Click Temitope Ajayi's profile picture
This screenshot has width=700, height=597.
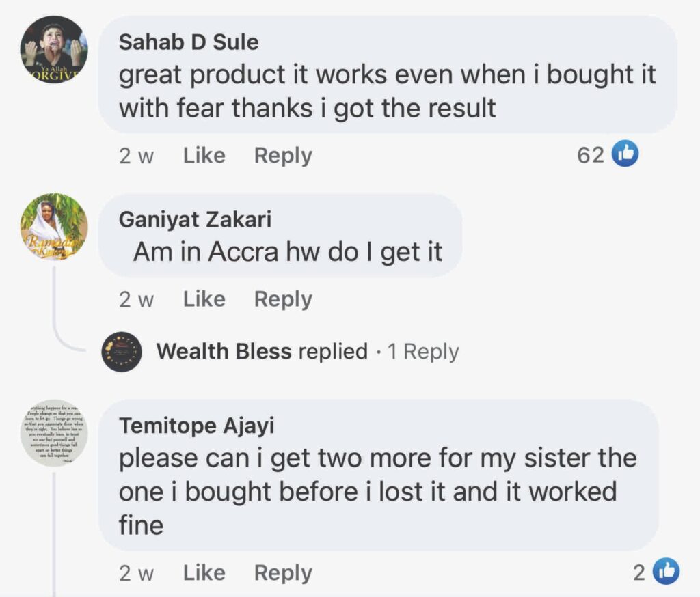pyautogui.click(x=54, y=433)
